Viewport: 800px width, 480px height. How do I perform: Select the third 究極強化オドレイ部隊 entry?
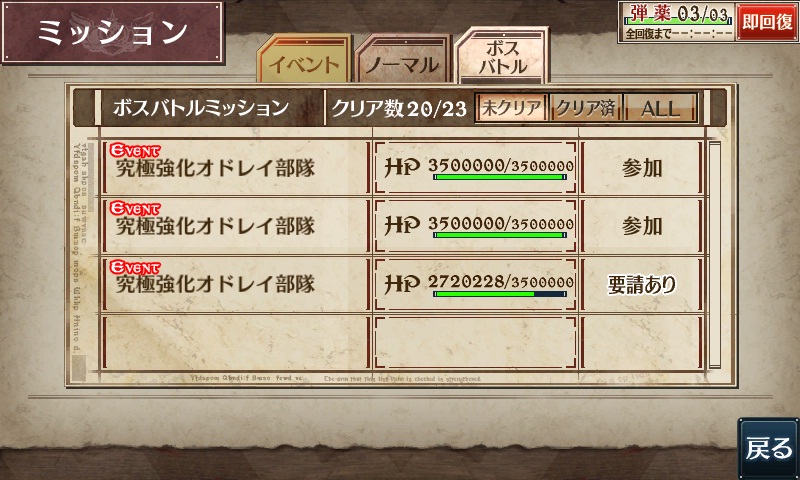[x=235, y=284]
